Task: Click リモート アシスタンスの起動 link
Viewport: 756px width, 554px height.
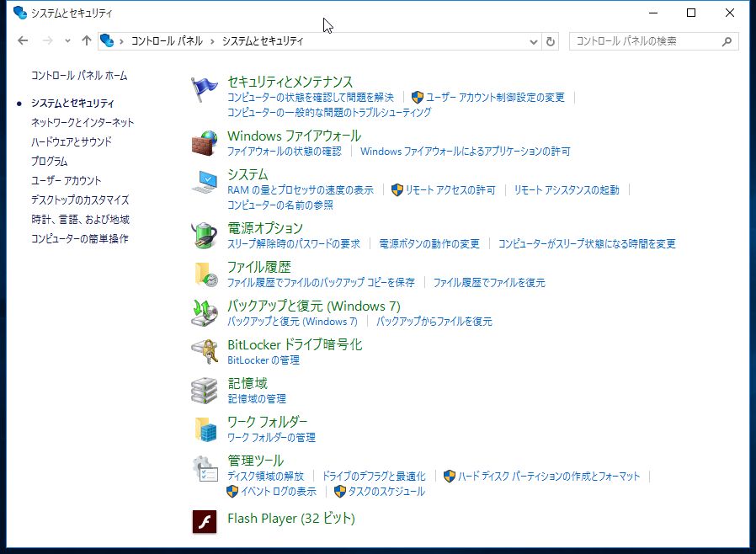Action: tap(567, 190)
